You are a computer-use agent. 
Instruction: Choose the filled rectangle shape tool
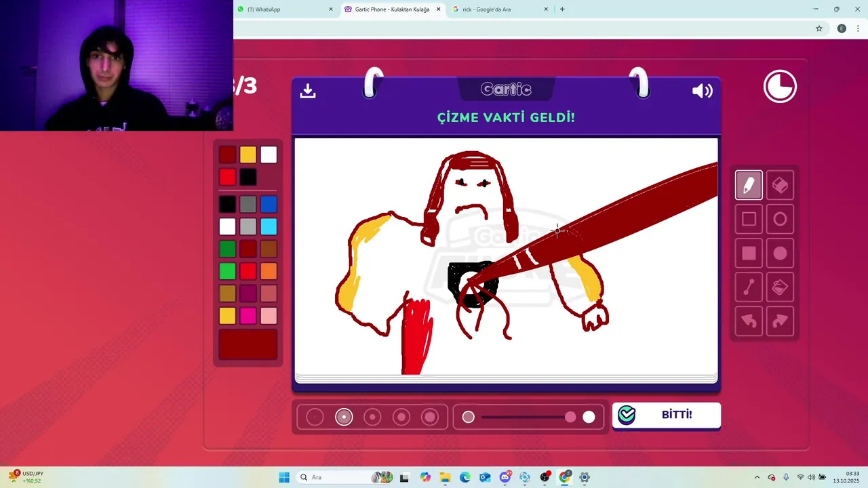pyautogui.click(x=749, y=253)
